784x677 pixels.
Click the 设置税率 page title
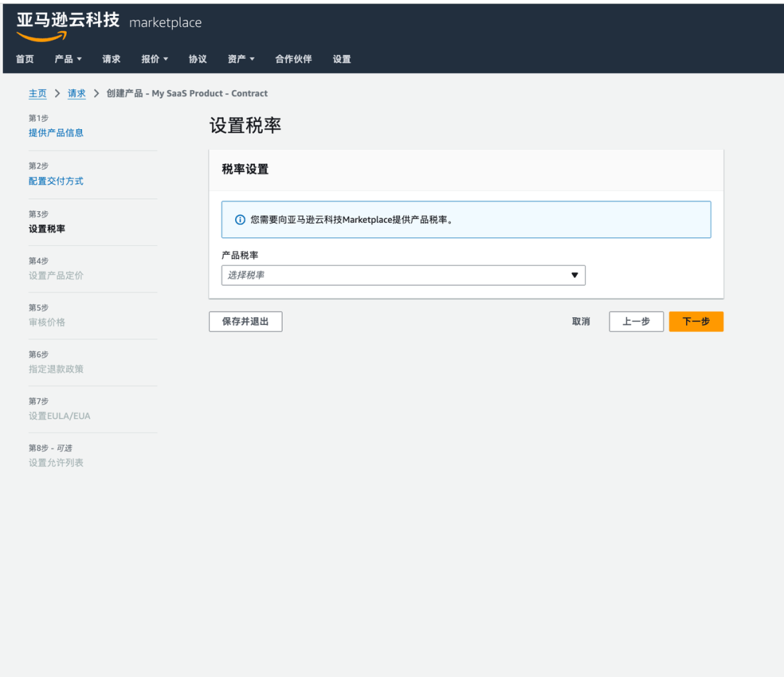point(245,126)
